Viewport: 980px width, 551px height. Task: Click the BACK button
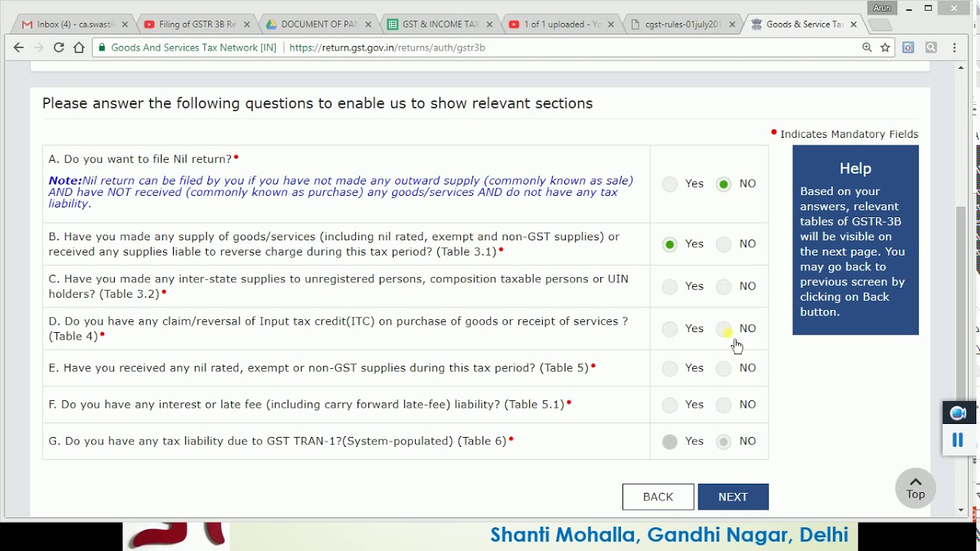pos(658,497)
